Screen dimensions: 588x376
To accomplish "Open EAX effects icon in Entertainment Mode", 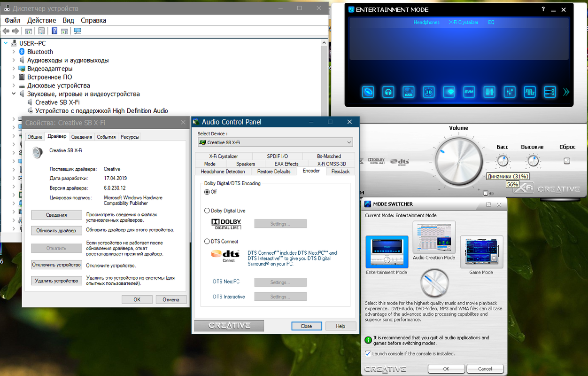I will [x=409, y=92].
